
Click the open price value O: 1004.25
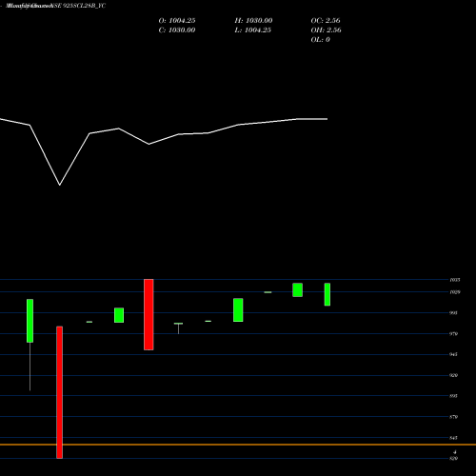177,21
